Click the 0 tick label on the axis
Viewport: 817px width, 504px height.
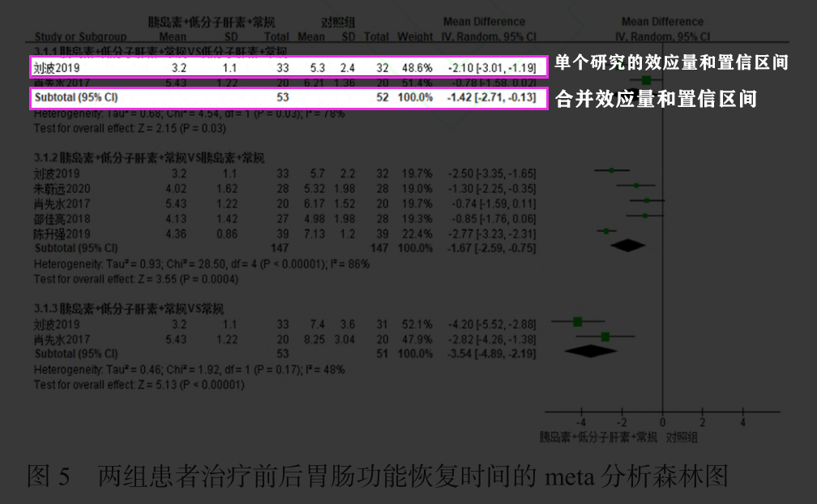[x=662, y=422]
